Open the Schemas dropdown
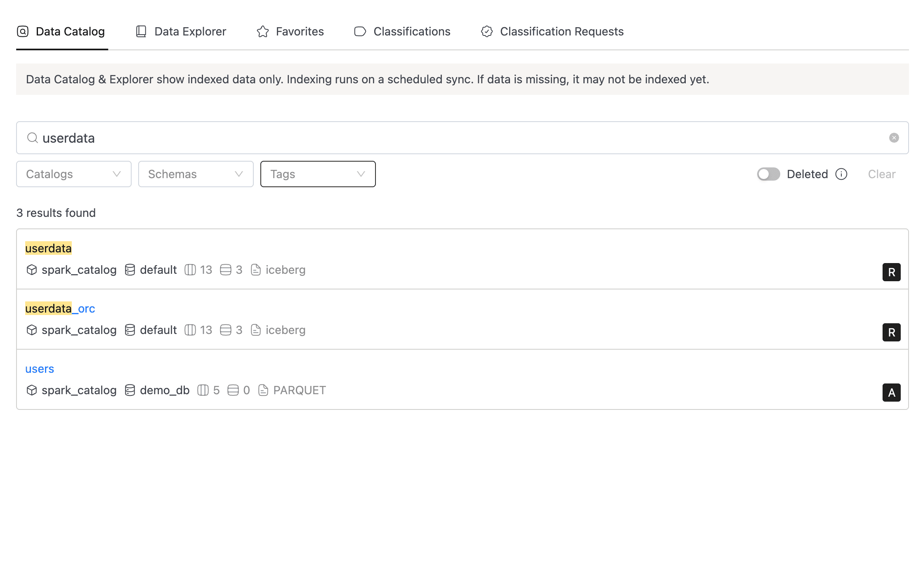916x588 pixels. coord(196,174)
